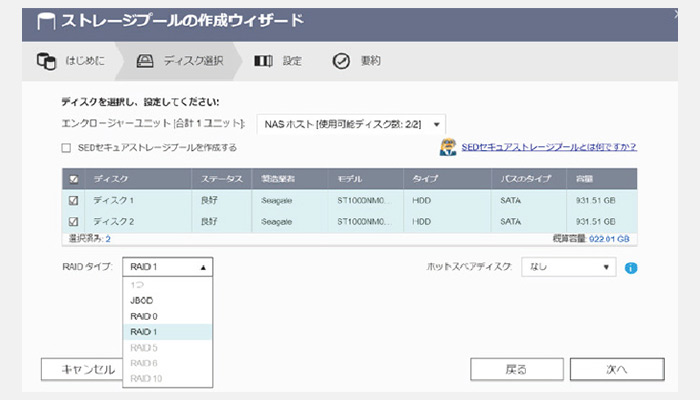Click the 設定 step icon
700x400 pixels.
263,61
